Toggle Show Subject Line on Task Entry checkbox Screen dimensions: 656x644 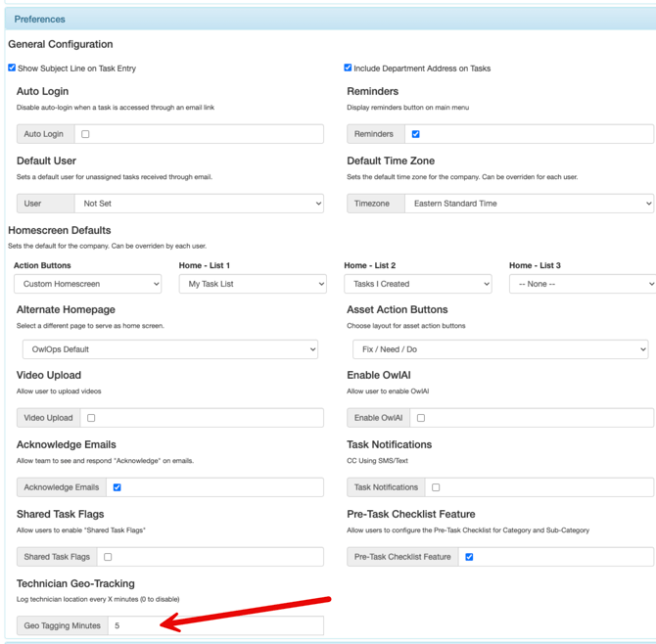tap(12, 69)
